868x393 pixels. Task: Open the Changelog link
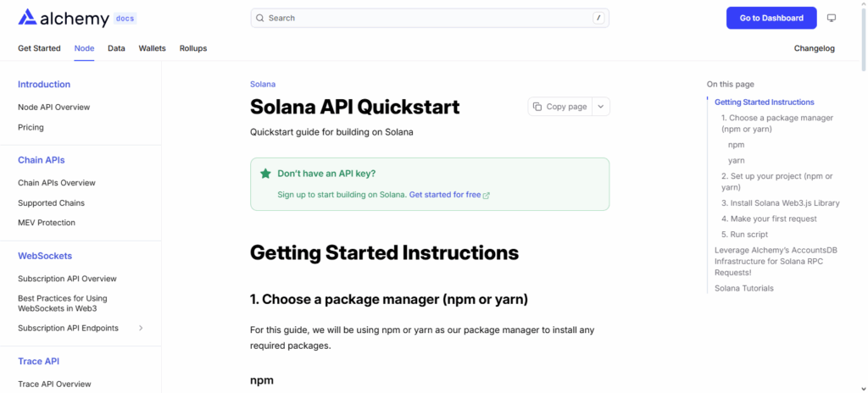[814, 48]
